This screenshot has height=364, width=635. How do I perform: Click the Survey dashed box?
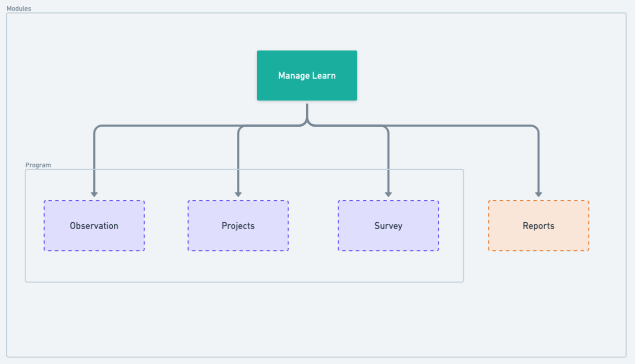point(388,226)
